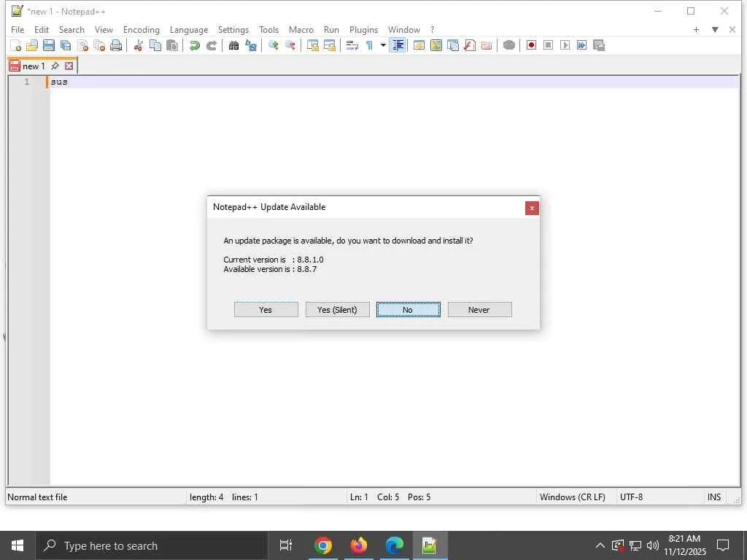Viewport: 747px width, 560px height.
Task: Toggle word wrap toolbar icon
Action: [x=352, y=46]
